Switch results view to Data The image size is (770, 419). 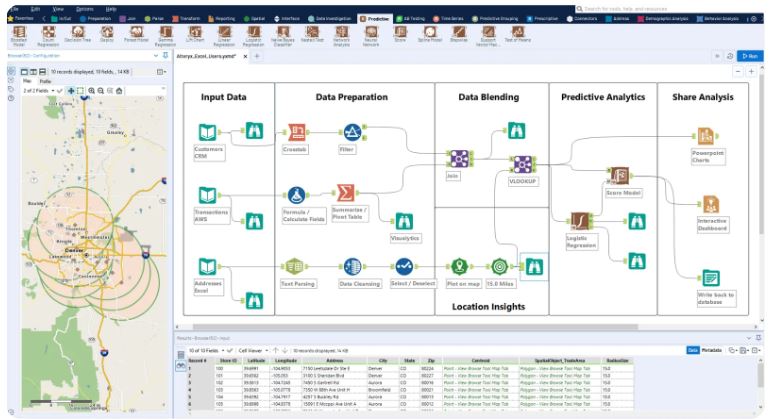tap(692, 350)
